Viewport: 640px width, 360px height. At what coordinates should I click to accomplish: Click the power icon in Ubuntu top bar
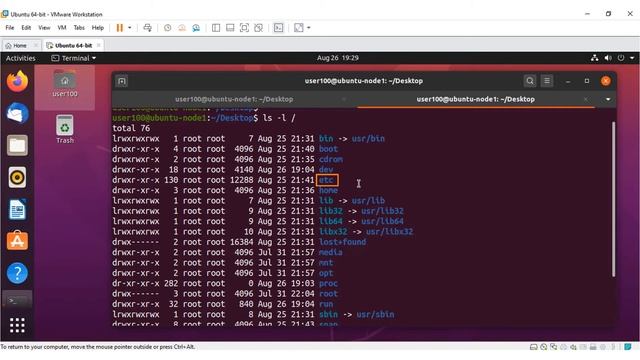point(621,58)
